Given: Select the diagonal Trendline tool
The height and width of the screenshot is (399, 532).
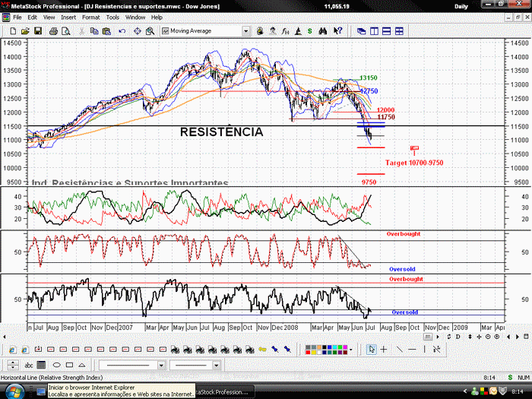Looking at the screenshot, I should tap(399, 349).
